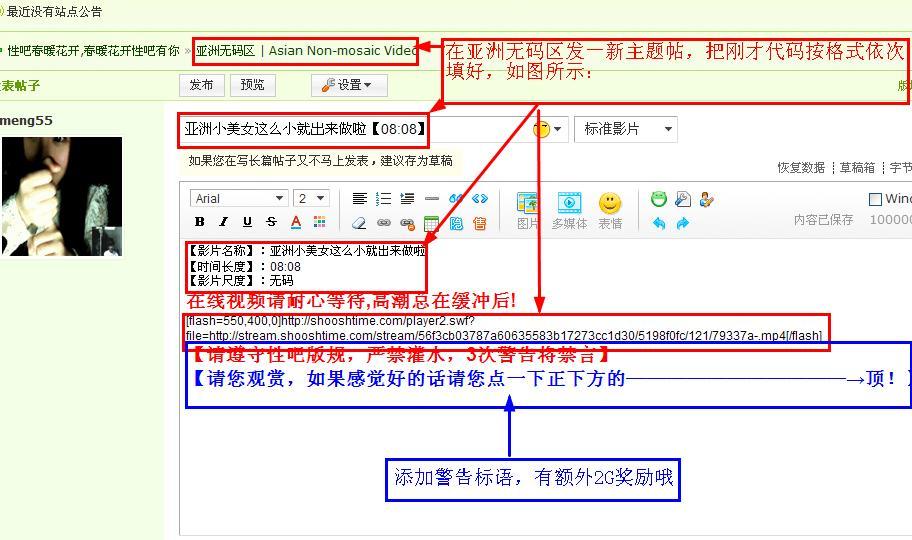Apply underline formatting in the editor
Viewport: 912px width, 540px height.
247,222
